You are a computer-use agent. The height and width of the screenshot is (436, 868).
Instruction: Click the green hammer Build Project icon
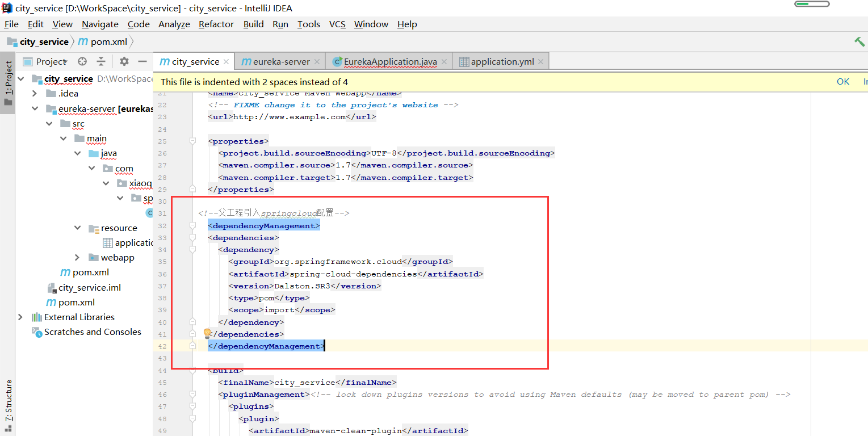(x=859, y=42)
